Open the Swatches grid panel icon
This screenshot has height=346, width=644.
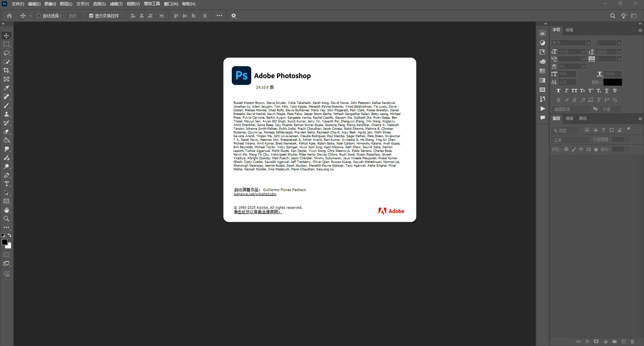click(542, 71)
